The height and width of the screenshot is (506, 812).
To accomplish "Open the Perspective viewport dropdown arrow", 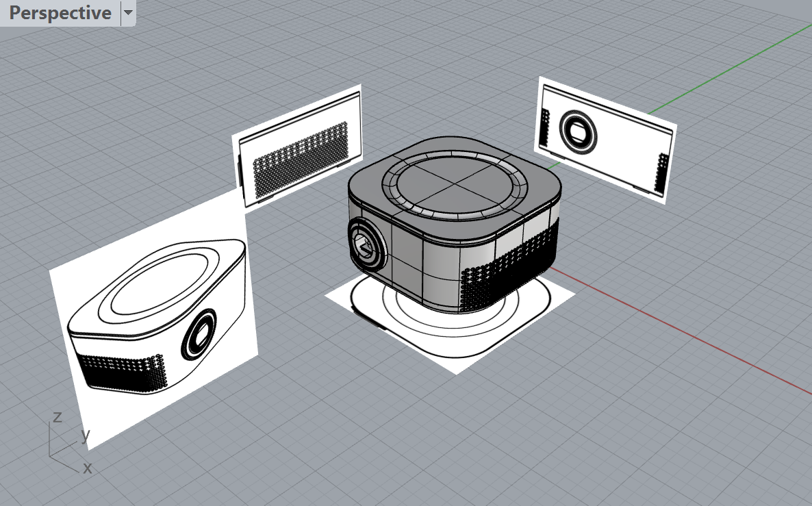I will (x=128, y=13).
